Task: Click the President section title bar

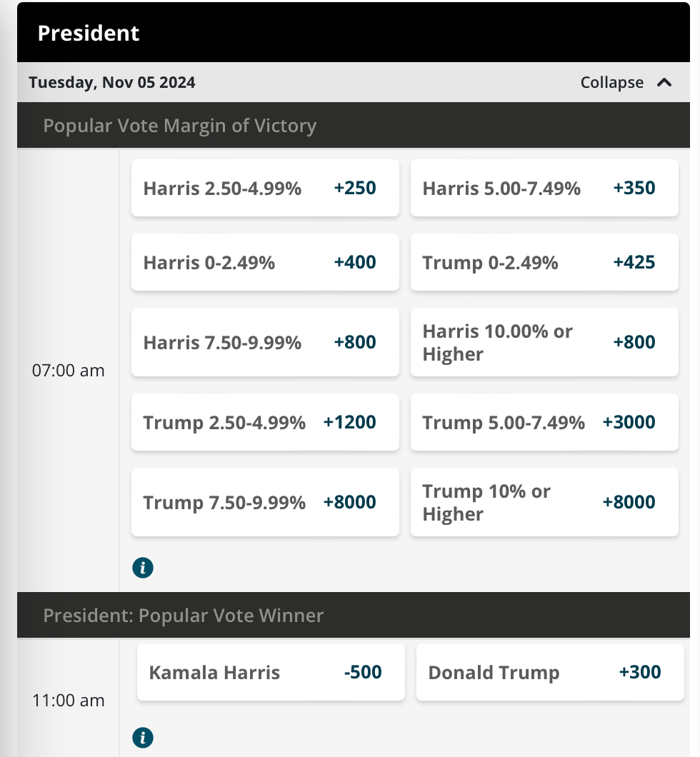Action: click(354, 32)
